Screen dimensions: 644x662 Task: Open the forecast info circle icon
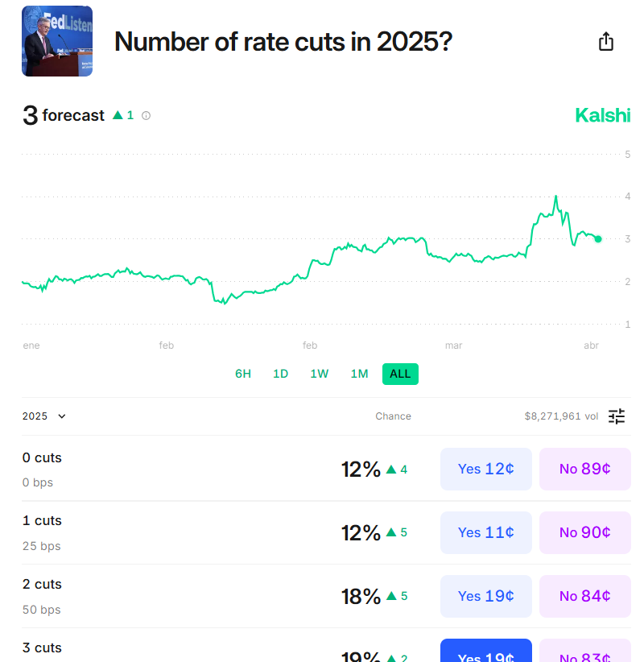[x=146, y=116]
